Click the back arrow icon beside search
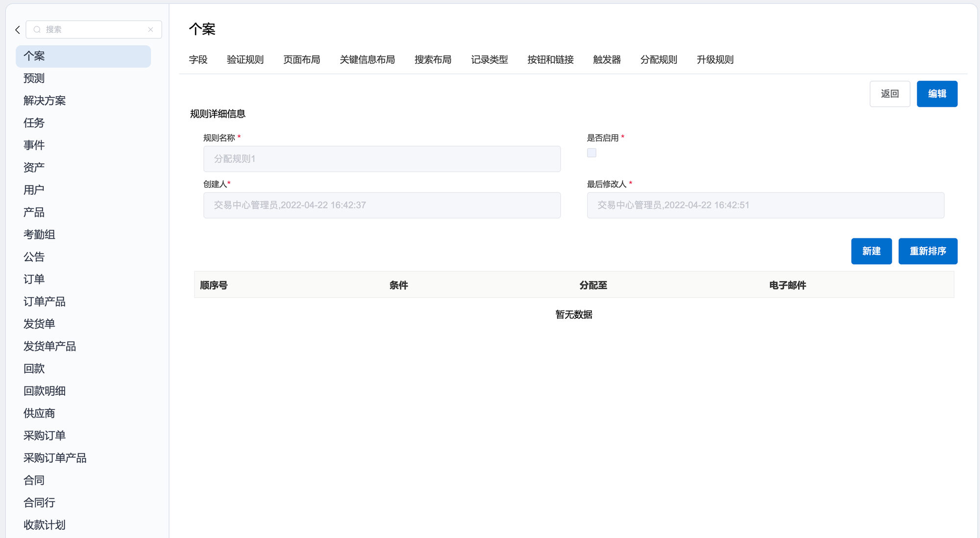Image resolution: width=980 pixels, height=538 pixels. 18,30
